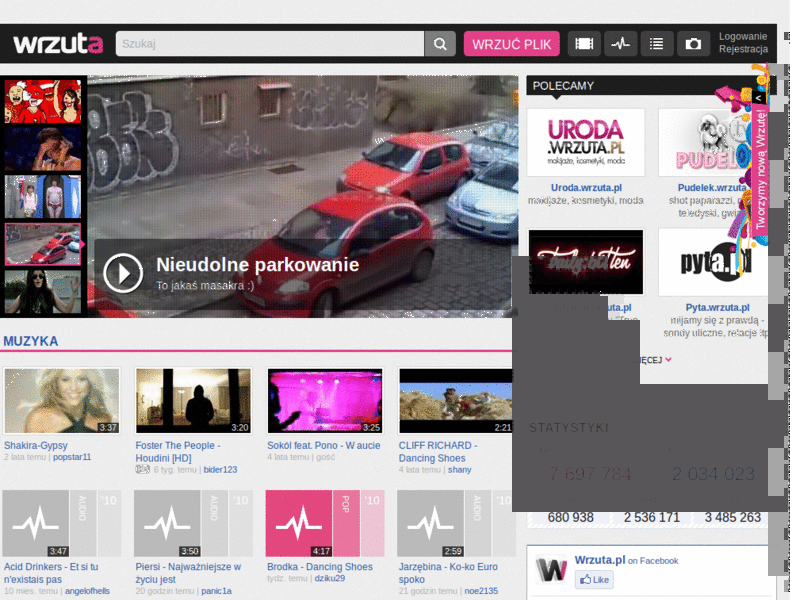
Task: Open the video film-strip icon
Action: pos(584,44)
